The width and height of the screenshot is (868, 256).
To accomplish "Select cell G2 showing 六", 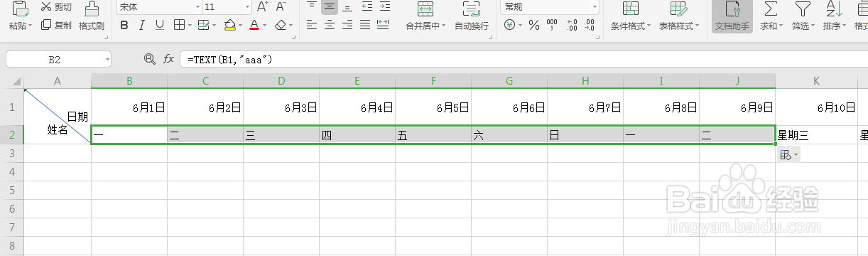I will click(509, 134).
